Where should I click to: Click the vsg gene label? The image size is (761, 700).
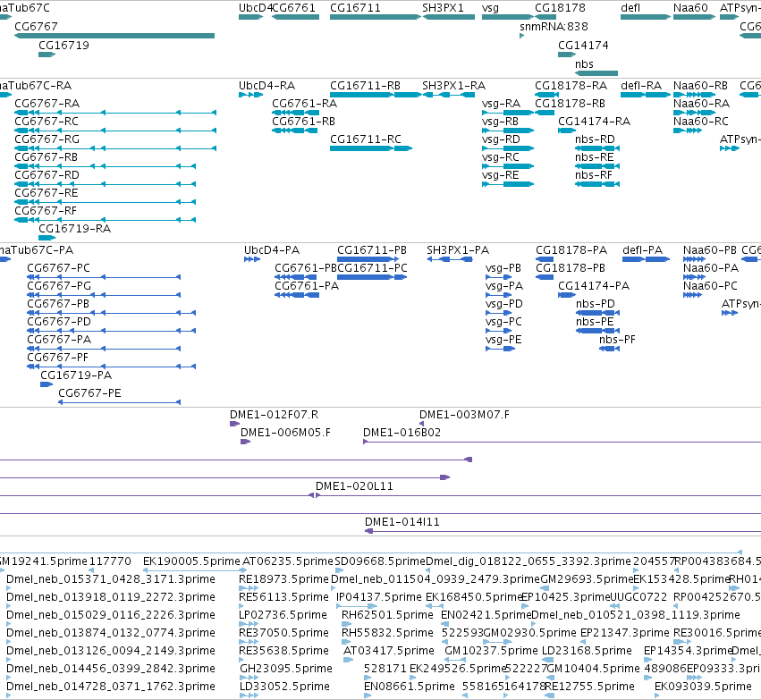point(490,8)
